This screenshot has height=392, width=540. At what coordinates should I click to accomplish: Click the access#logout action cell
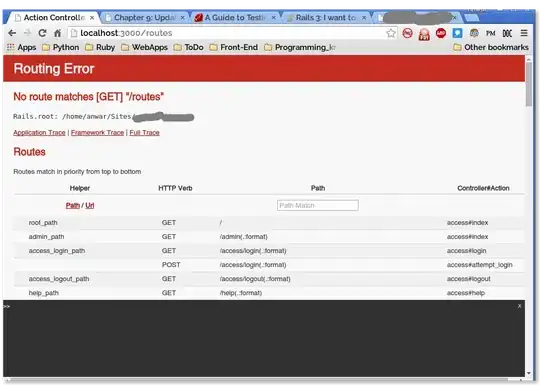[x=468, y=279]
